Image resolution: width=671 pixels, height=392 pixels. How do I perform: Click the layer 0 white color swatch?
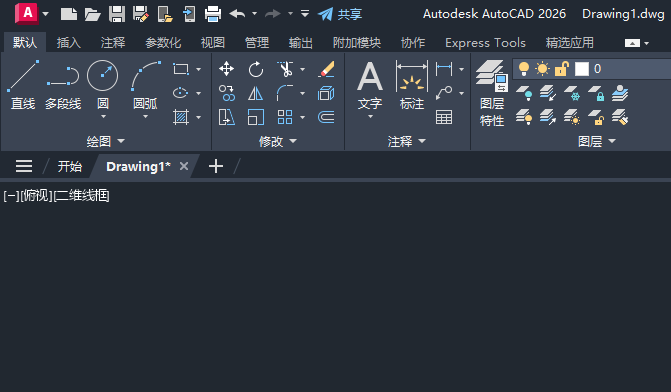pos(582,69)
